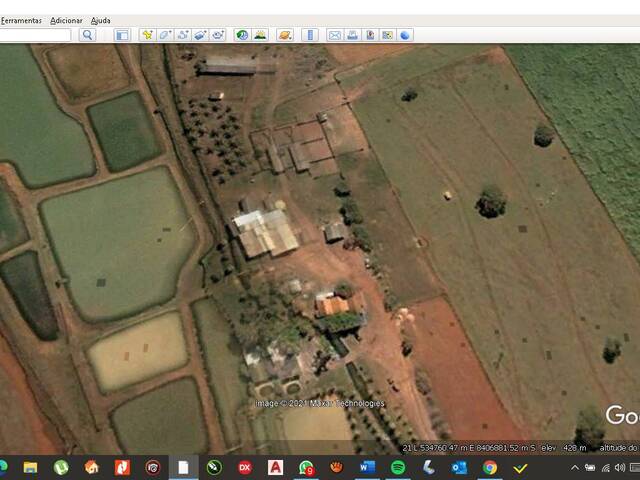The image size is (640, 480).
Task: Click the Add Image Overlay icon
Action: [200, 35]
